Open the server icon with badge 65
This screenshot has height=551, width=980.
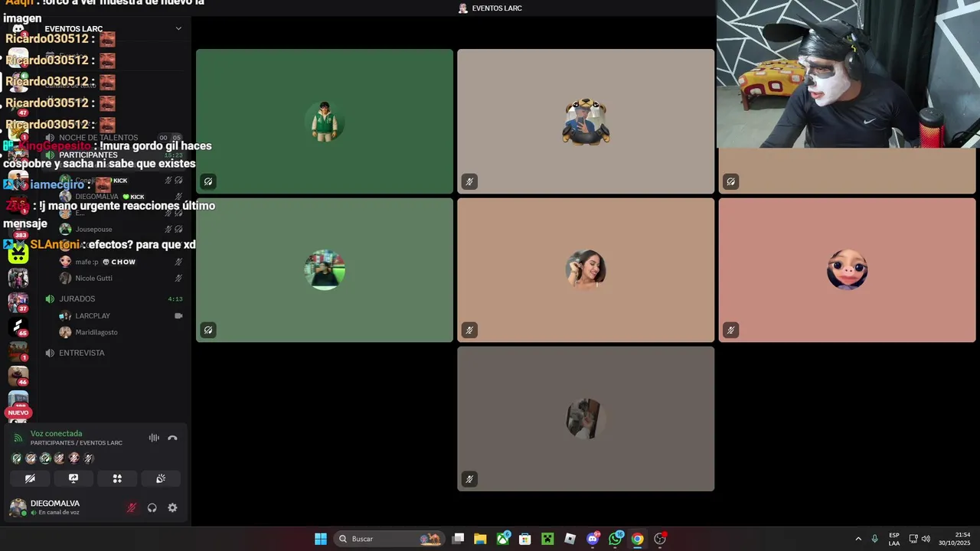click(18, 327)
